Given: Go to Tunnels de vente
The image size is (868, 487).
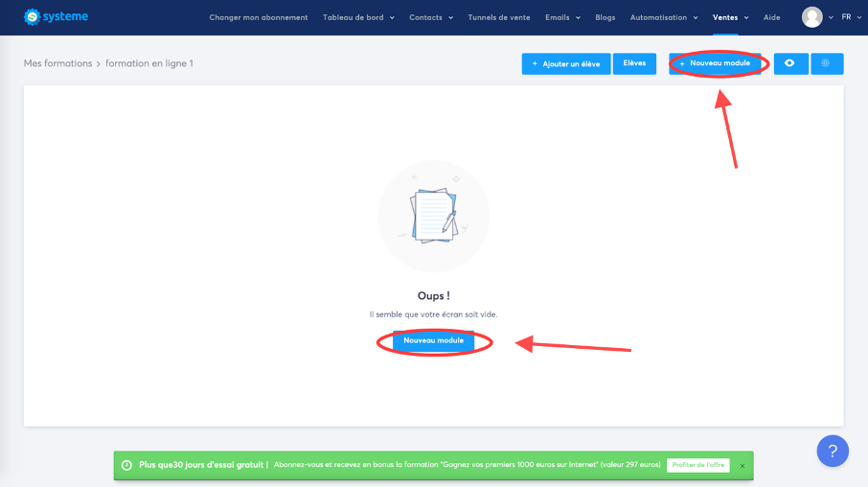Looking at the screenshot, I should click(499, 17).
